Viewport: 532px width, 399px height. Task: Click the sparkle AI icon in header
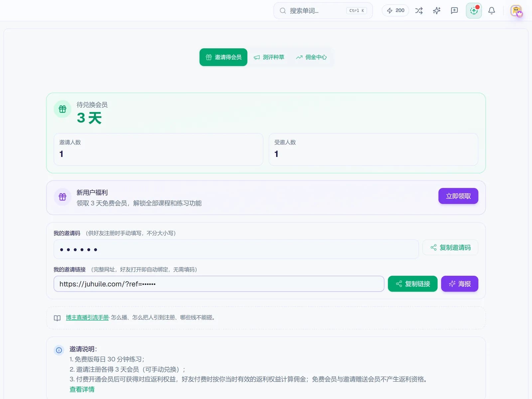tap(437, 11)
